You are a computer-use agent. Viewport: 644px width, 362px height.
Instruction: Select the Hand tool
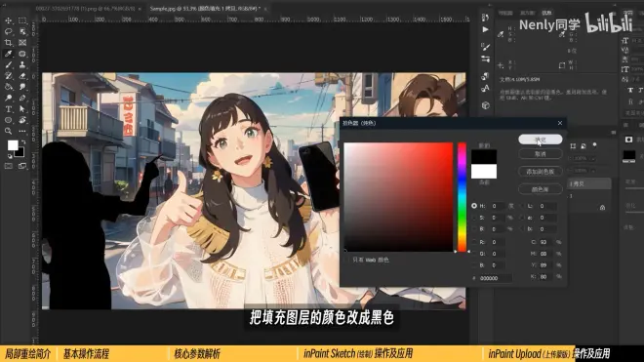pos(22,120)
